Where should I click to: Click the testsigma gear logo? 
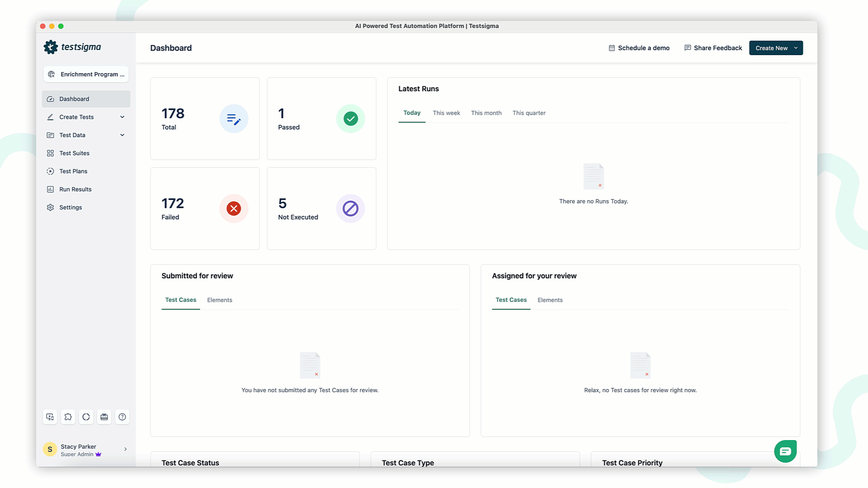tap(51, 47)
